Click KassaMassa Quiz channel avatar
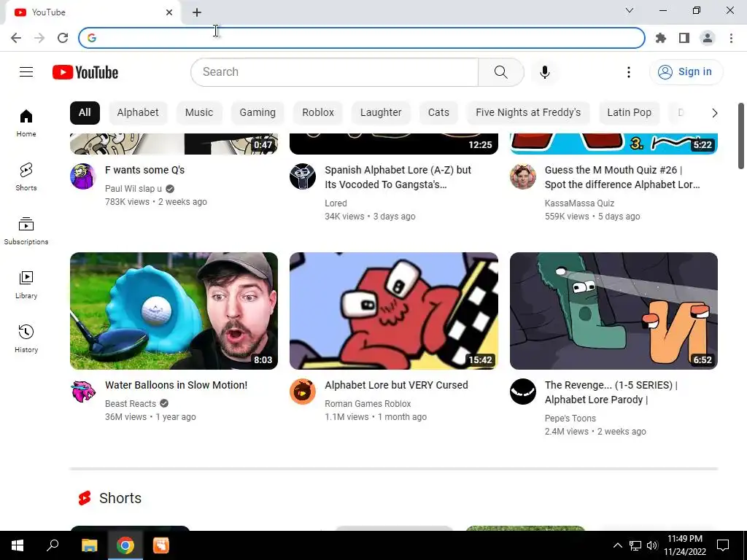Screen dimensions: 747x560 (522, 176)
